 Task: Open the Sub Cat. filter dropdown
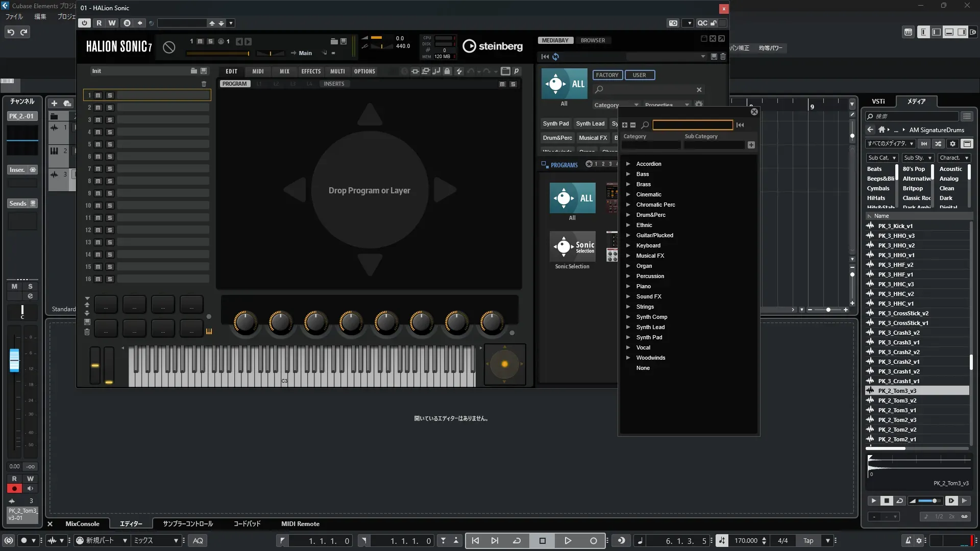[x=881, y=158]
